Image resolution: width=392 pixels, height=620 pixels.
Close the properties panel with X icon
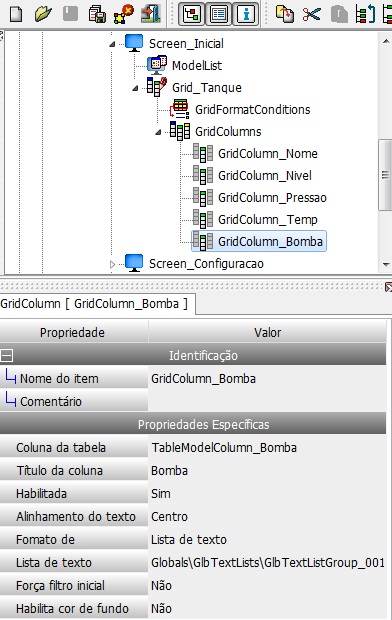pyautogui.click(x=388, y=287)
